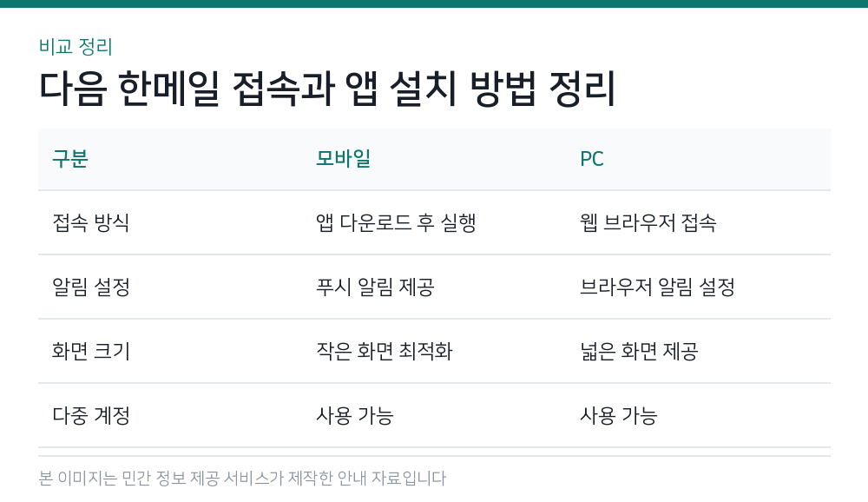Click the '작은 화면 최적화' cell
868x502 pixels.
[x=385, y=351]
